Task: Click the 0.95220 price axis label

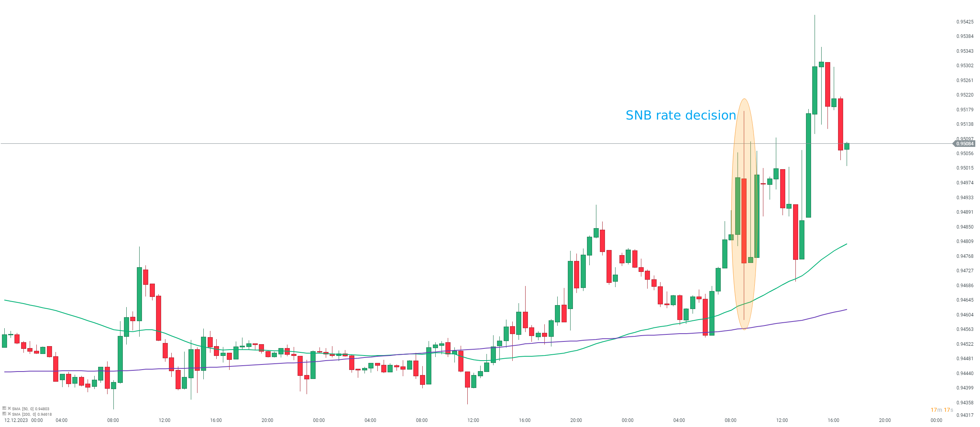Action: click(x=965, y=95)
